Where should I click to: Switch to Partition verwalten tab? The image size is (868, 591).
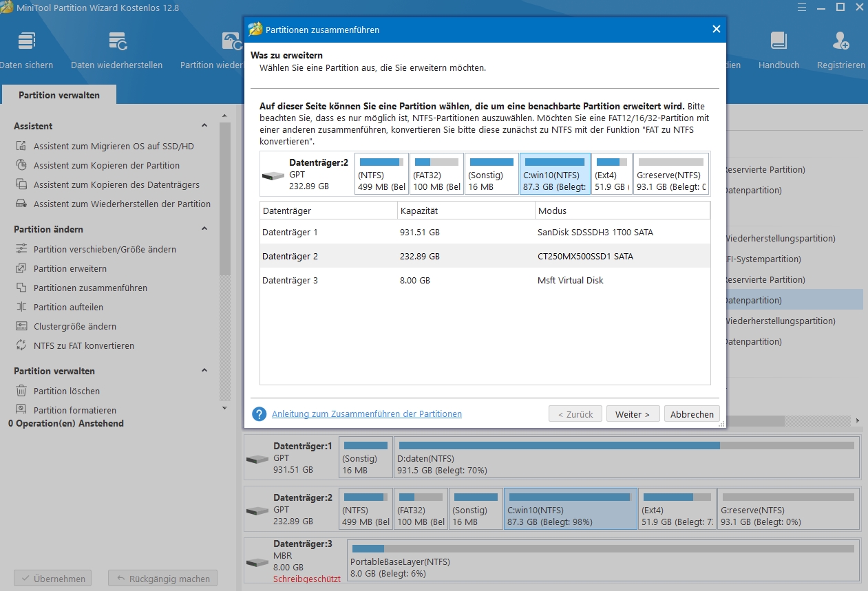tap(59, 95)
